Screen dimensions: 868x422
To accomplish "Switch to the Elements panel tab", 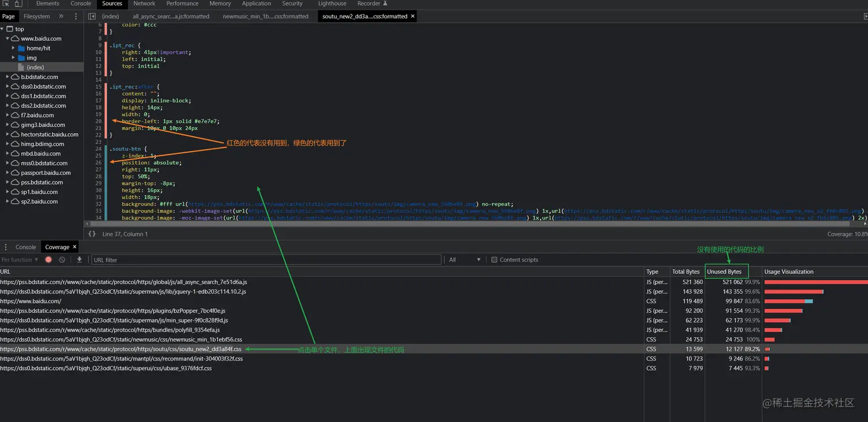I will click(x=48, y=3).
